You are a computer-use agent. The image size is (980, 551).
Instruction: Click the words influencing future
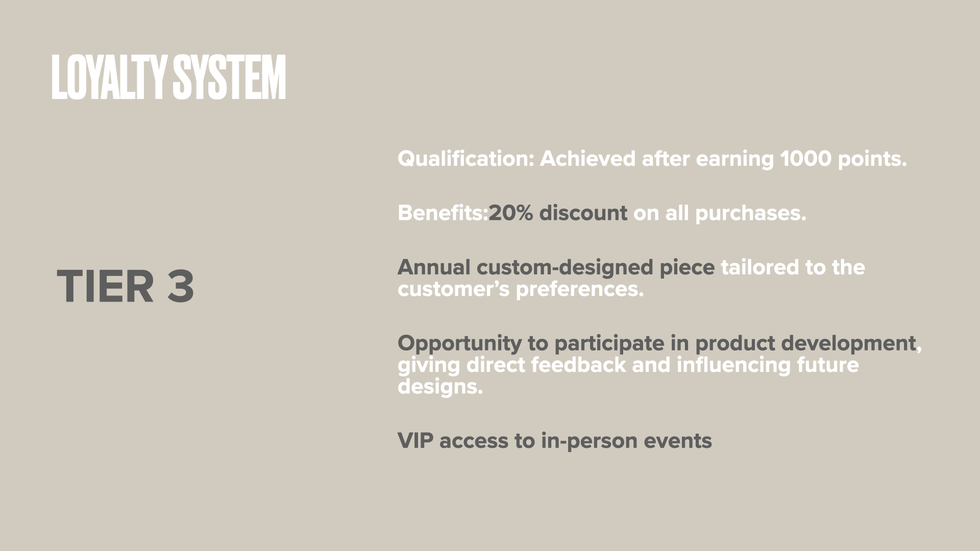point(767,365)
